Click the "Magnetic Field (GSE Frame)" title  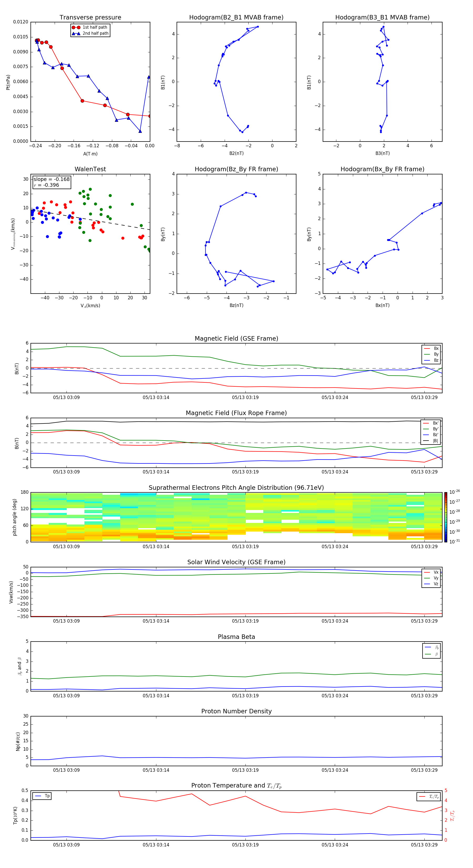pos(236,339)
